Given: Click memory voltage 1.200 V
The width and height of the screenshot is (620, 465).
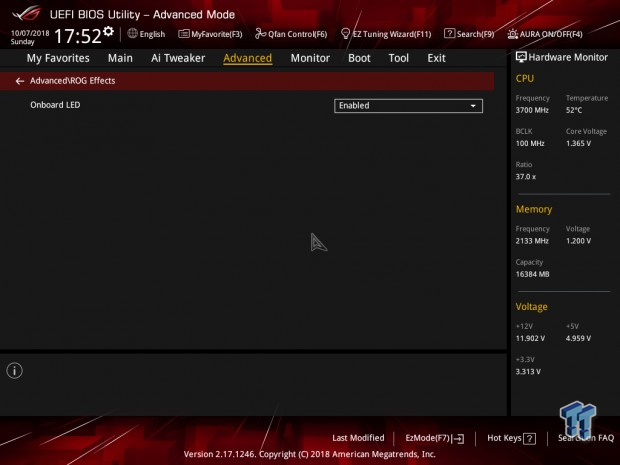Looking at the screenshot, I should 578,241.
